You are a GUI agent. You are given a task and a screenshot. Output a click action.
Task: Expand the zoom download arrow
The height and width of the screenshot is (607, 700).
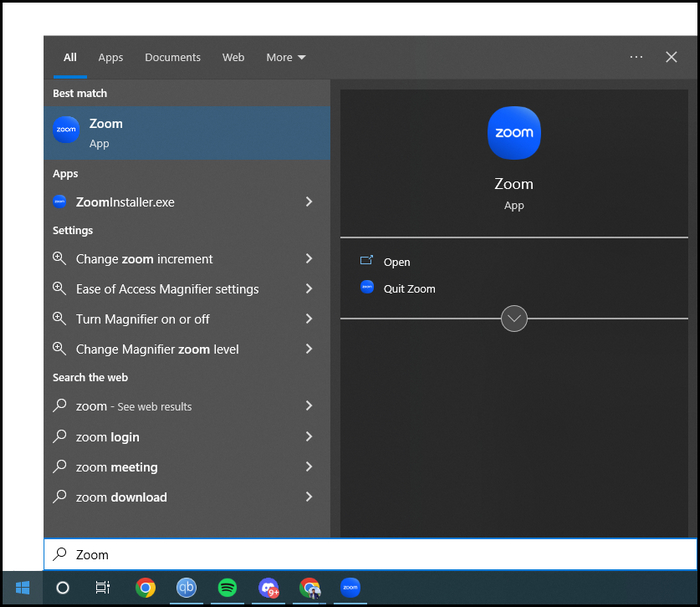click(x=309, y=496)
